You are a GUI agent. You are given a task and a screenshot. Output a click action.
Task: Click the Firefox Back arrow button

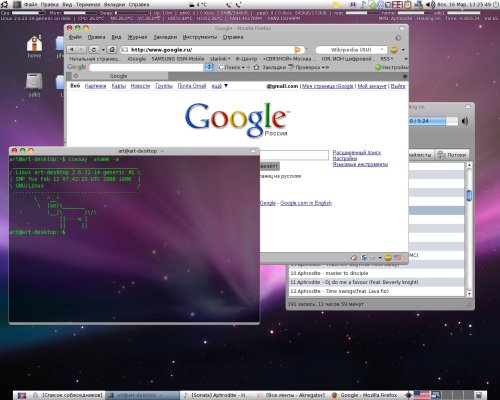(x=71, y=50)
